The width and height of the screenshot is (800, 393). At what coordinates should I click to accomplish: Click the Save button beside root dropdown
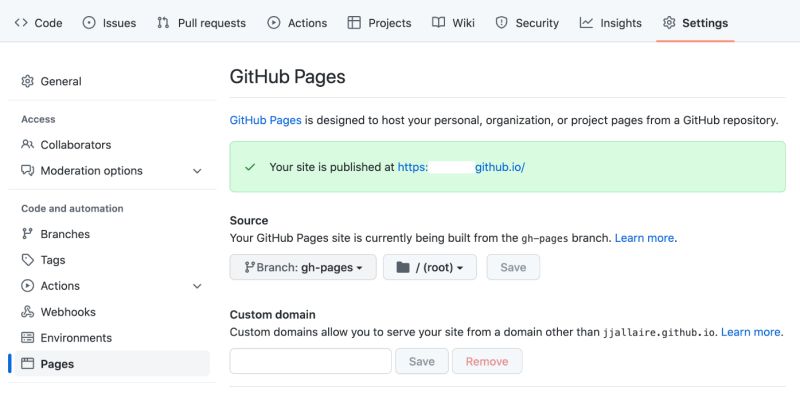513,267
